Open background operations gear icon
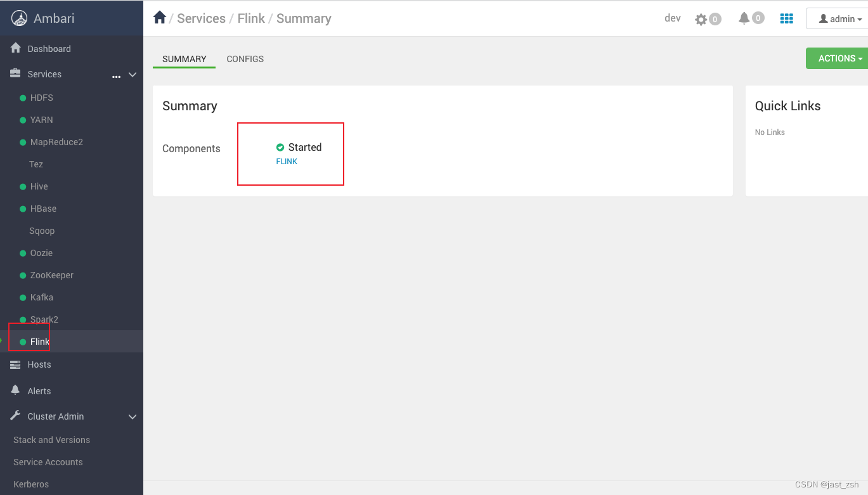This screenshot has width=868, height=495. click(x=701, y=19)
